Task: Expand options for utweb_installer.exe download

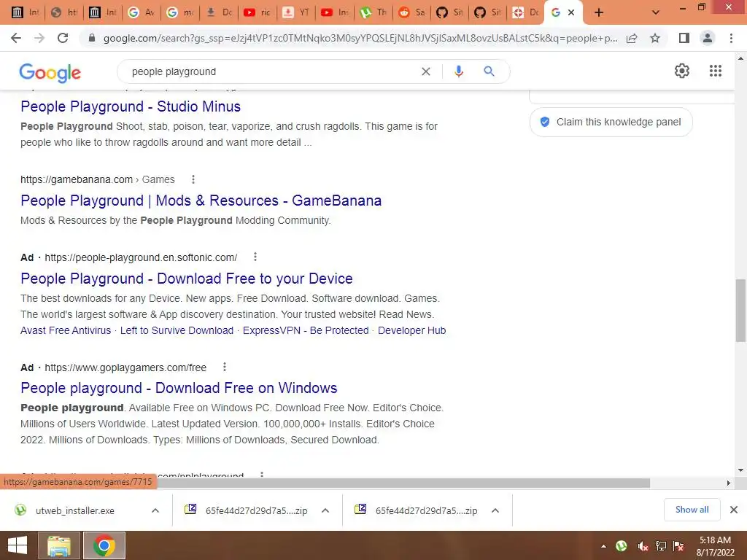Action: (x=155, y=510)
